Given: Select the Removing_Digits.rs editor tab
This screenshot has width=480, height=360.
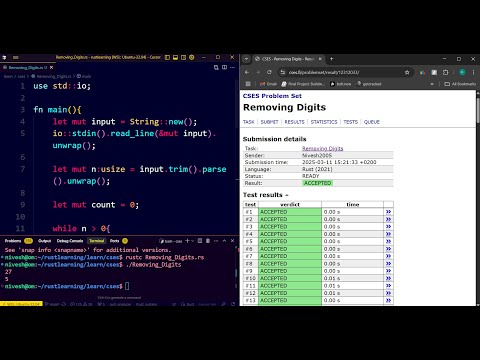Looking at the screenshot, I should (28, 67).
